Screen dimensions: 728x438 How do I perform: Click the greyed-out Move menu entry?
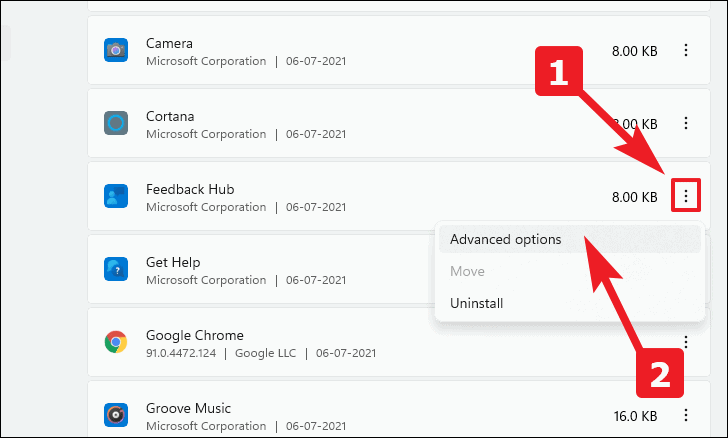coord(467,271)
